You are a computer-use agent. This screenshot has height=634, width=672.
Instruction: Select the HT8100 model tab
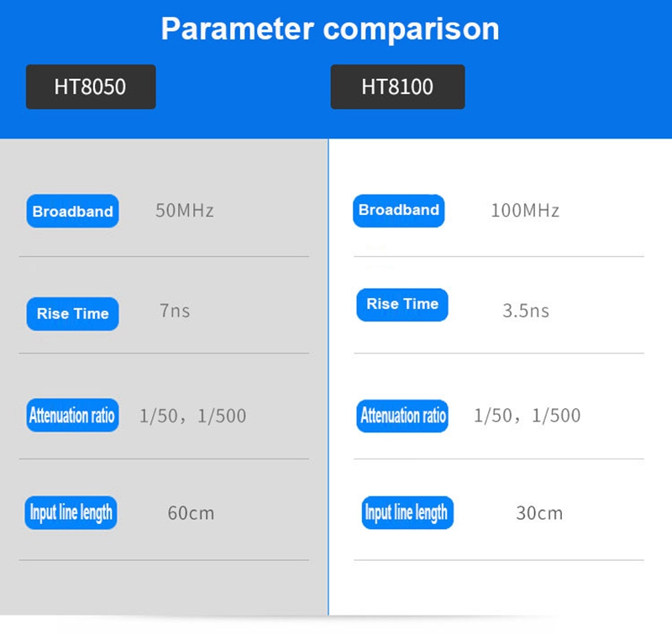(x=397, y=86)
